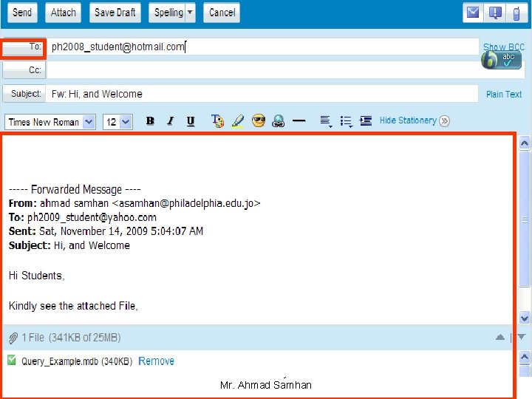Hide the Stationery panel

pos(408,120)
